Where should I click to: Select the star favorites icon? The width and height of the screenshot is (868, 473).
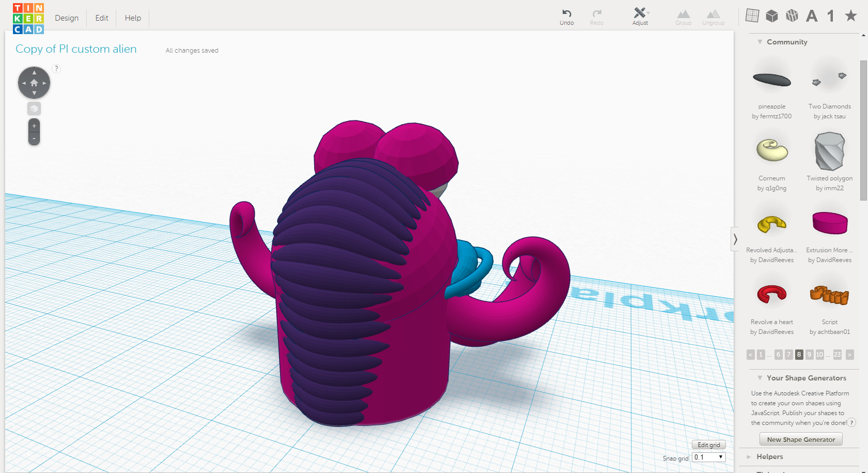[x=851, y=16]
